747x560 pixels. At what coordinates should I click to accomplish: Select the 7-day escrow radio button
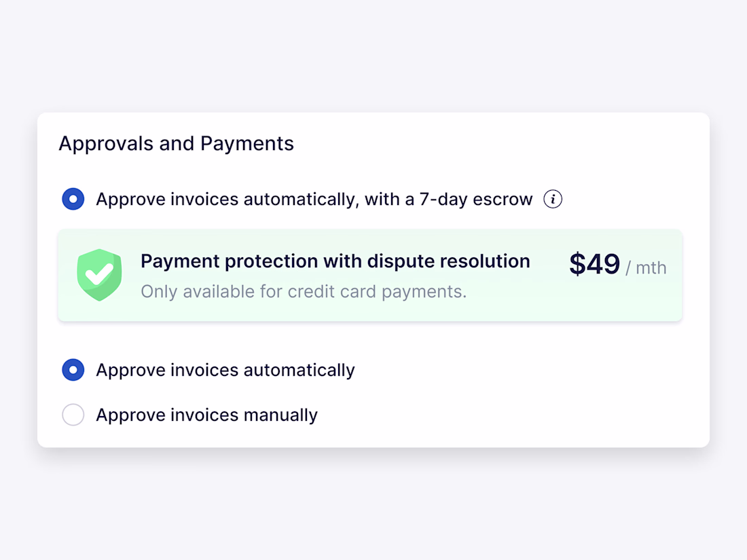point(73,200)
